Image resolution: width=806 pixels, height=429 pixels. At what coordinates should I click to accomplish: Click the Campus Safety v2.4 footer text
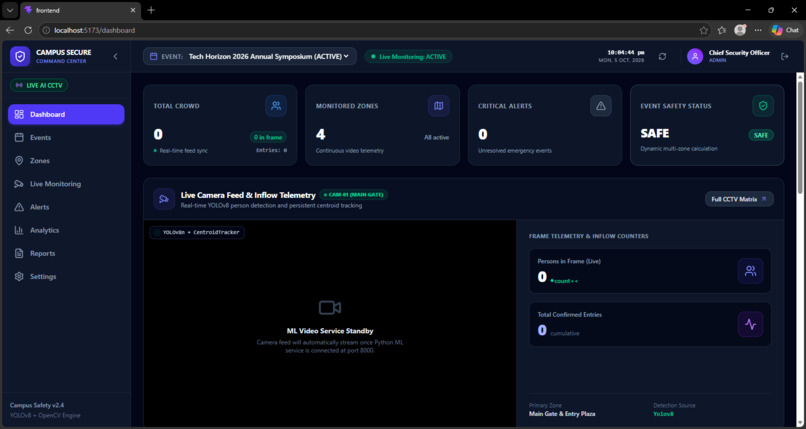pos(37,405)
